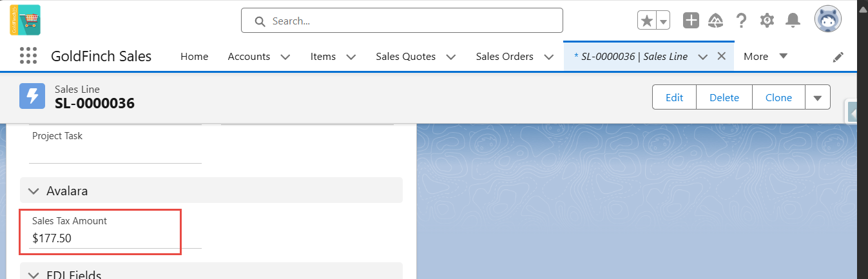This screenshot has height=279, width=868.
Task: Close the SL-0000036 Sales Line tab
Action: click(x=722, y=56)
